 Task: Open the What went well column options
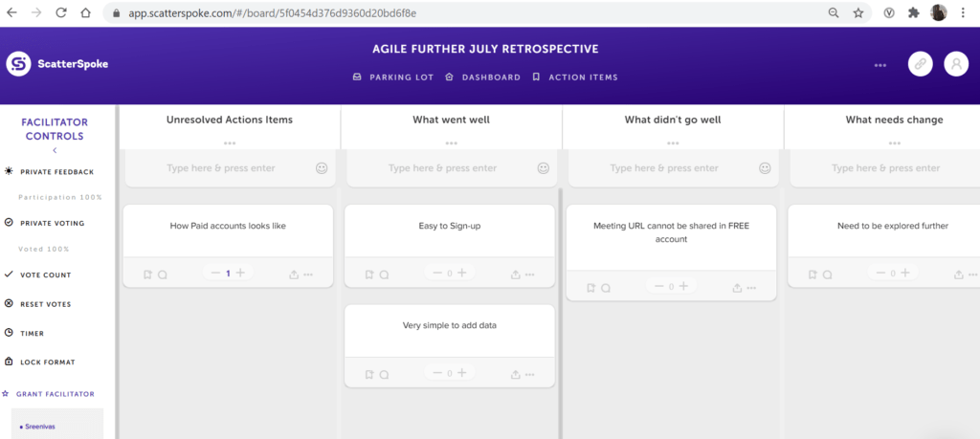451,143
